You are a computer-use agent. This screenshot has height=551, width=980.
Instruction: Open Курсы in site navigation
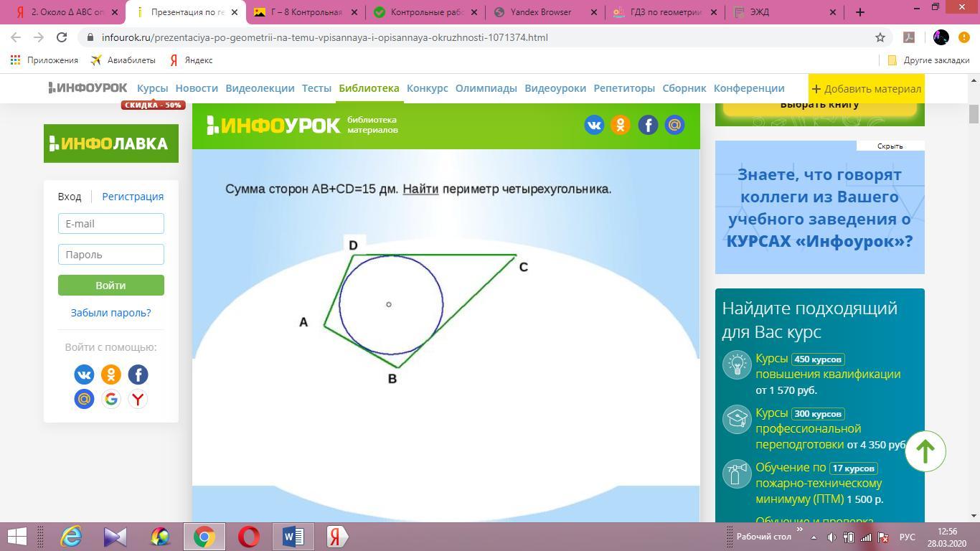click(153, 88)
